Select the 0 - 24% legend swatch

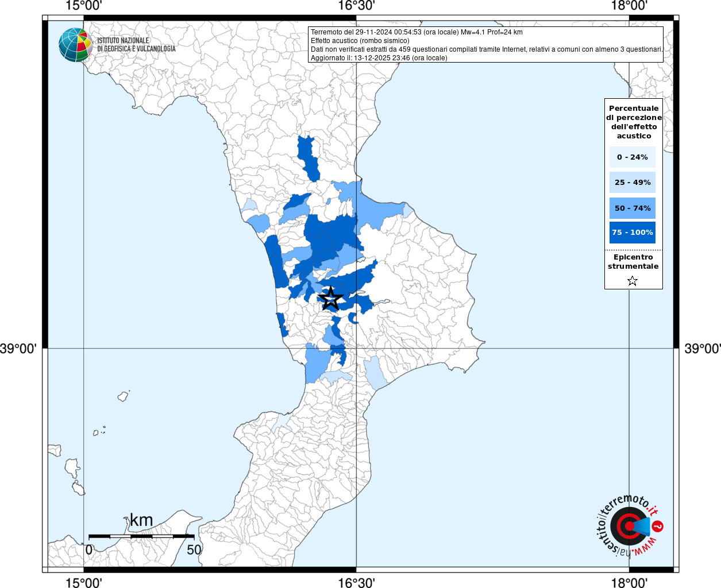click(x=633, y=157)
